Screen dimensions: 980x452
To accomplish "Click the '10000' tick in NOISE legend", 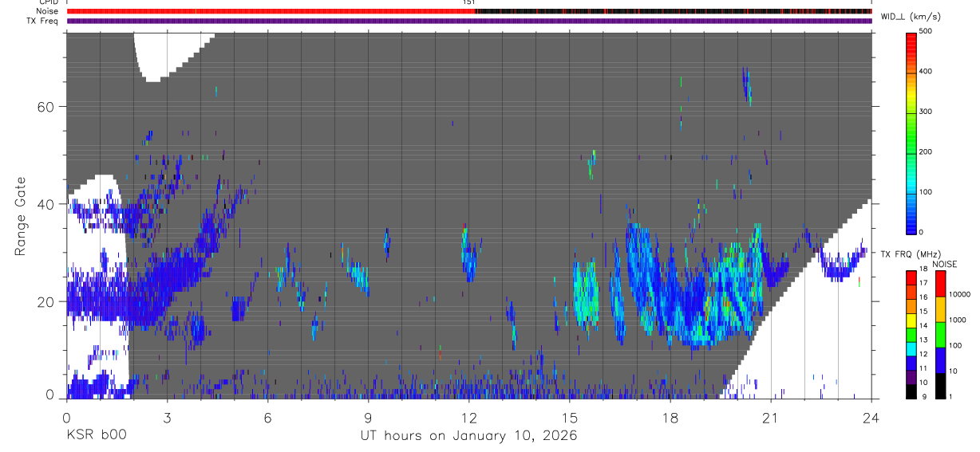I will [961, 294].
